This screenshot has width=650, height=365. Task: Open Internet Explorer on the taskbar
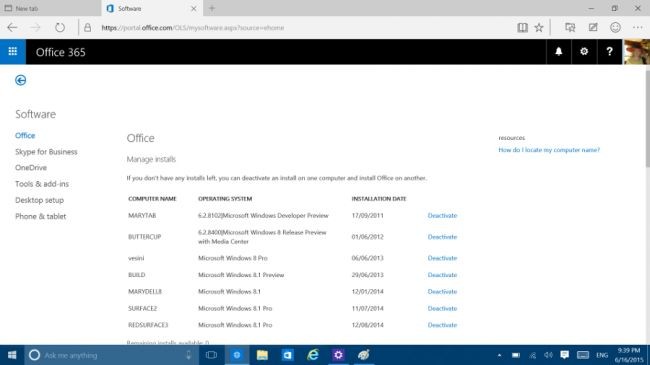pyautogui.click(x=313, y=355)
